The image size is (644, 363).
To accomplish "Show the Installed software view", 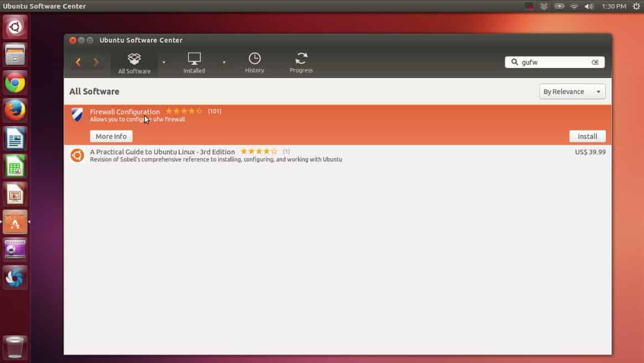I will [194, 63].
